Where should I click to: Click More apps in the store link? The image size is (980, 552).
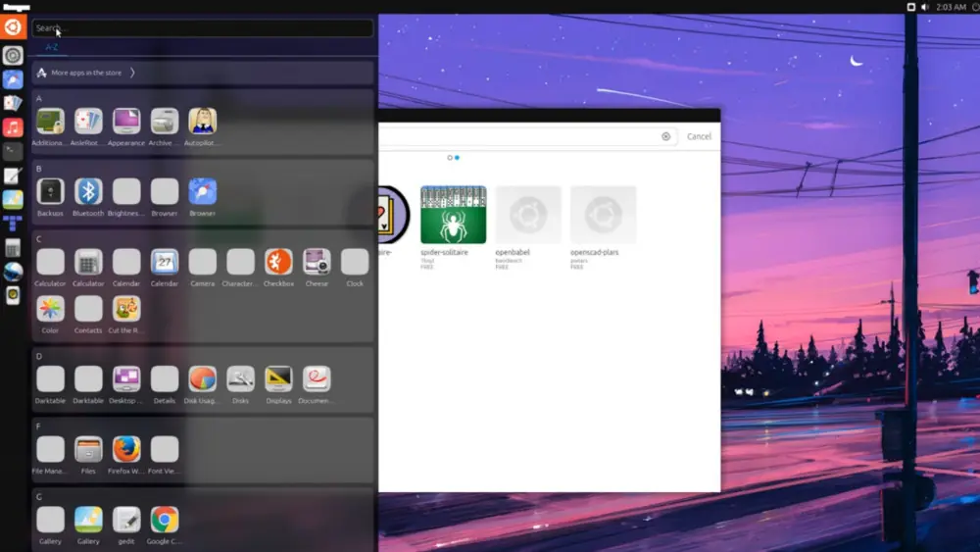[x=86, y=73]
